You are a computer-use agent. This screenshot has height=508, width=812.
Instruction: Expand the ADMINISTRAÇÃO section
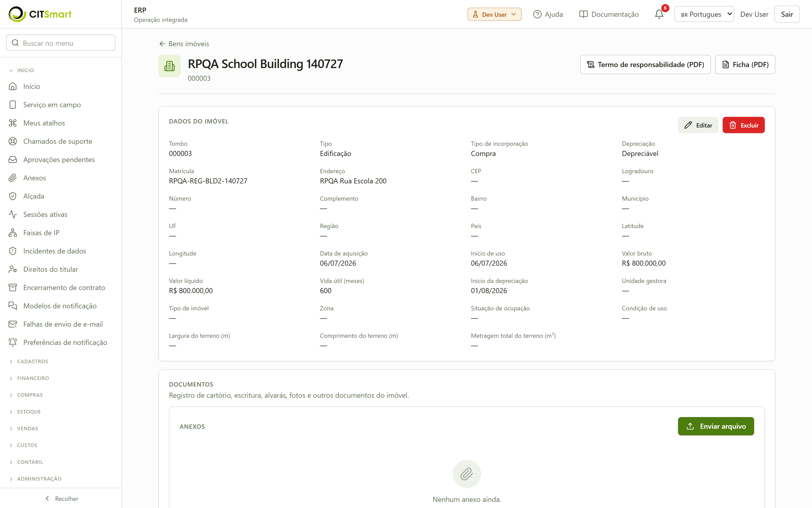(36, 479)
